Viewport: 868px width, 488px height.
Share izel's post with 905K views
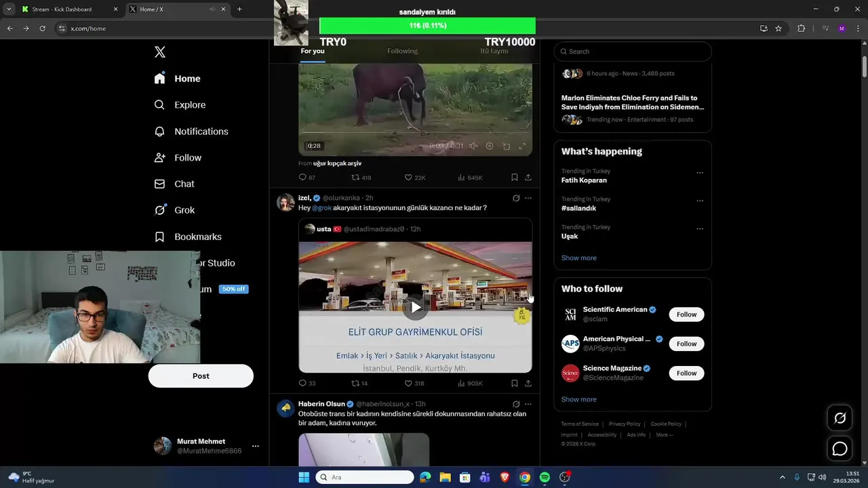coord(528,383)
